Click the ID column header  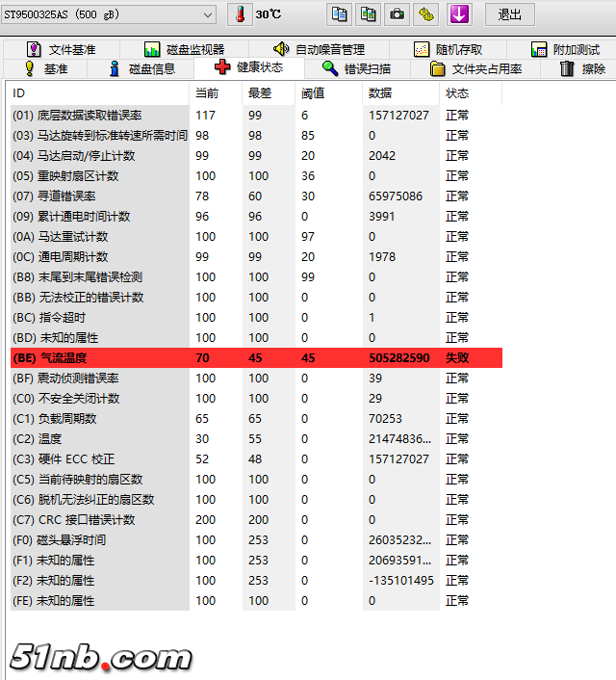100,93
